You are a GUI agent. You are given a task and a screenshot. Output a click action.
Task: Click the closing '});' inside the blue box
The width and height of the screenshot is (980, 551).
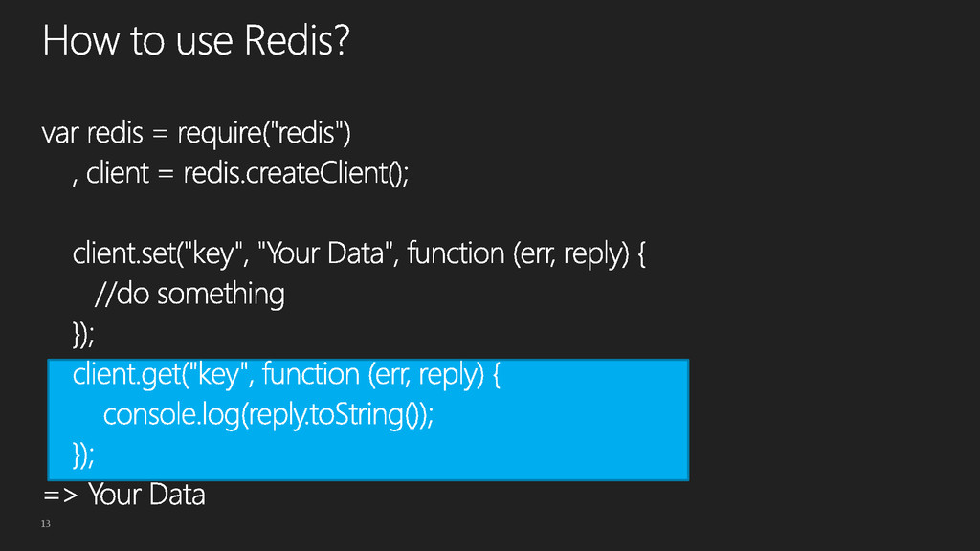(x=83, y=454)
